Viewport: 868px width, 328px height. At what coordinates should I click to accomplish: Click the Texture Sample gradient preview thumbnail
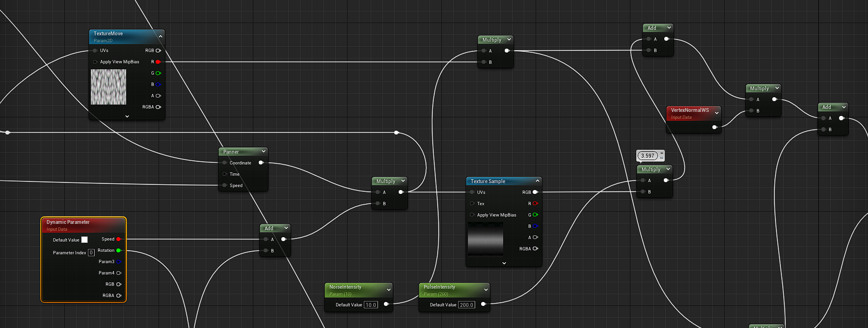click(x=486, y=239)
